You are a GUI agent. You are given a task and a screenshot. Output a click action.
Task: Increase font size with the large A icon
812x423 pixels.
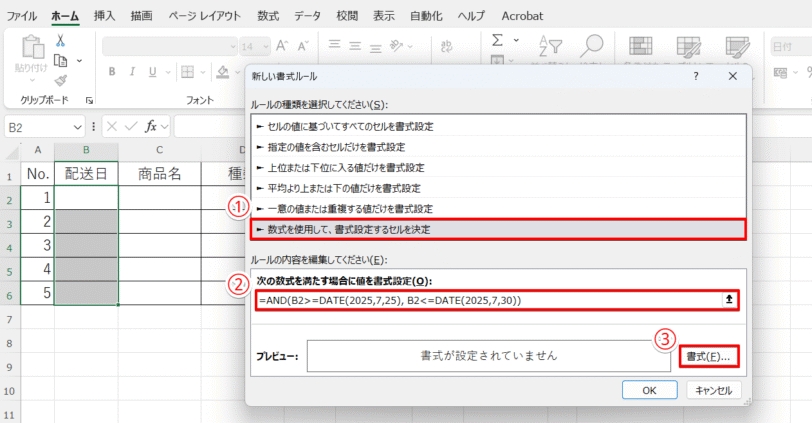tap(282, 46)
